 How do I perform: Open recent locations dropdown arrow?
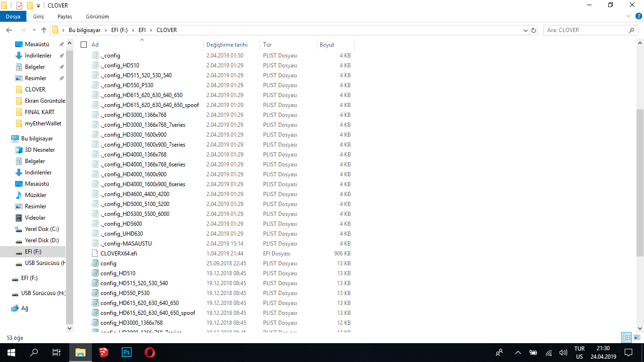34,30
